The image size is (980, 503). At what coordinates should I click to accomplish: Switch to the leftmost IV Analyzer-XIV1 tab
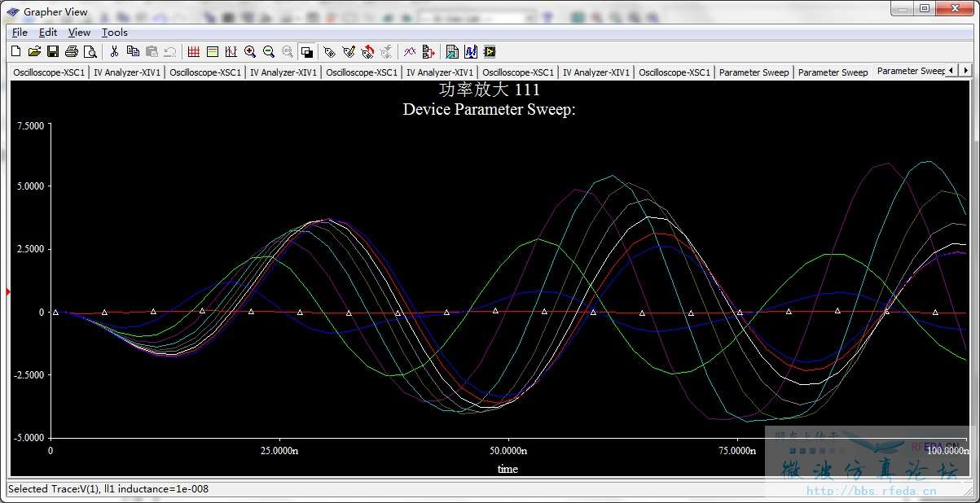(127, 72)
